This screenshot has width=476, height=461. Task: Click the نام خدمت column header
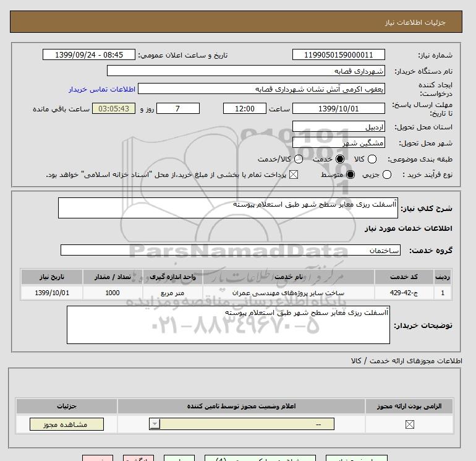tap(289, 277)
